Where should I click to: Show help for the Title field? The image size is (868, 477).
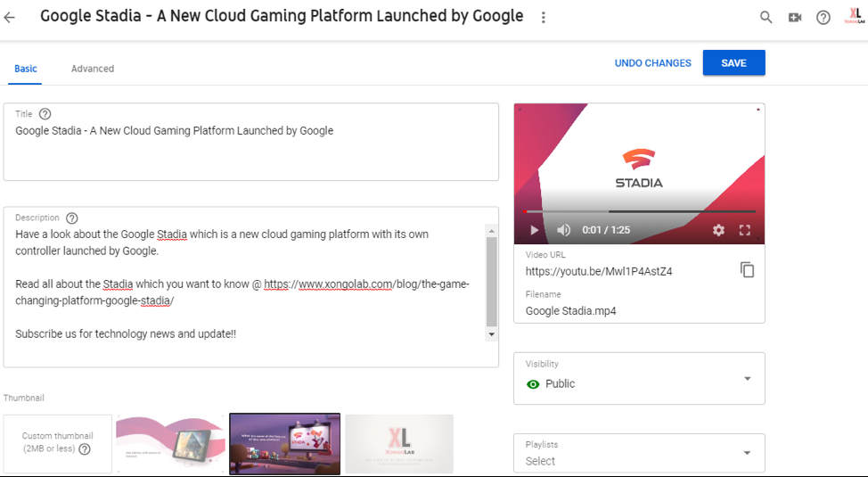[45, 114]
